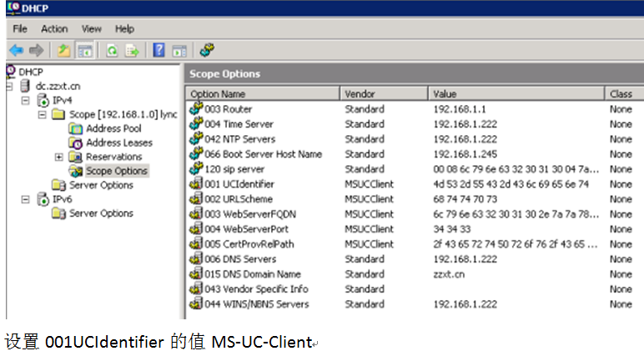Click value 34 34 33 for WebServerPort
This screenshot has height=361, width=644.
(452, 229)
